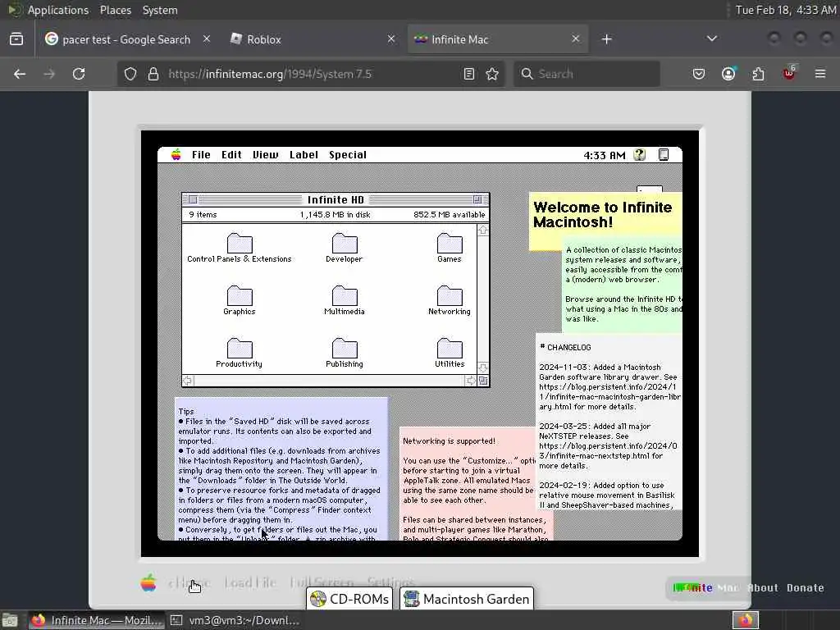Open the Mac Edit menu
Screen dimensions: 840x630
231,155
